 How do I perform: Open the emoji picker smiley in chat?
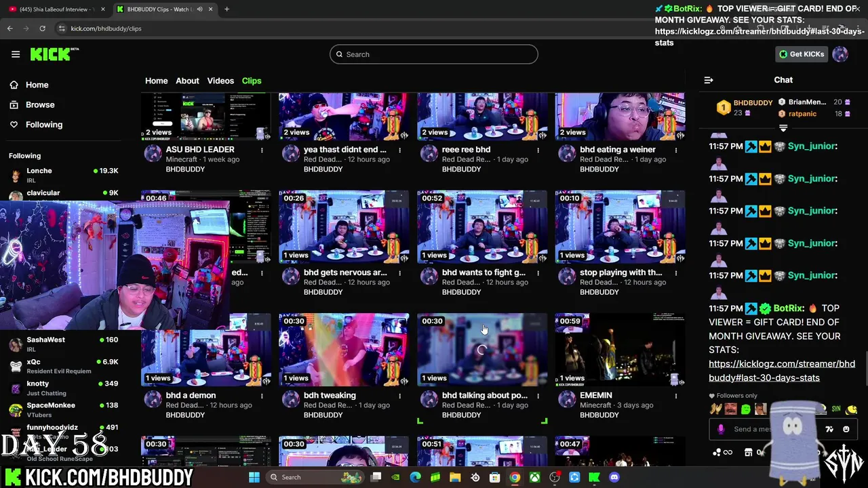[846, 429]
